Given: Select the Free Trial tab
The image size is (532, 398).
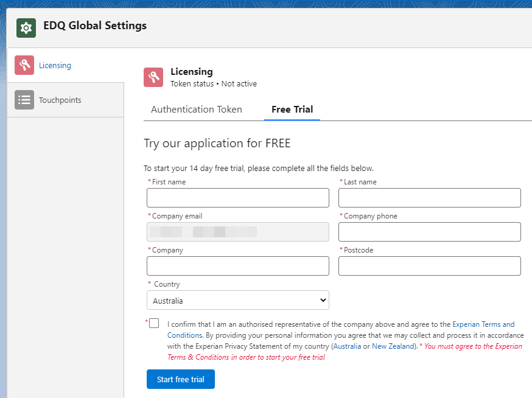Looking at the screenshot, I should point(292,110).
